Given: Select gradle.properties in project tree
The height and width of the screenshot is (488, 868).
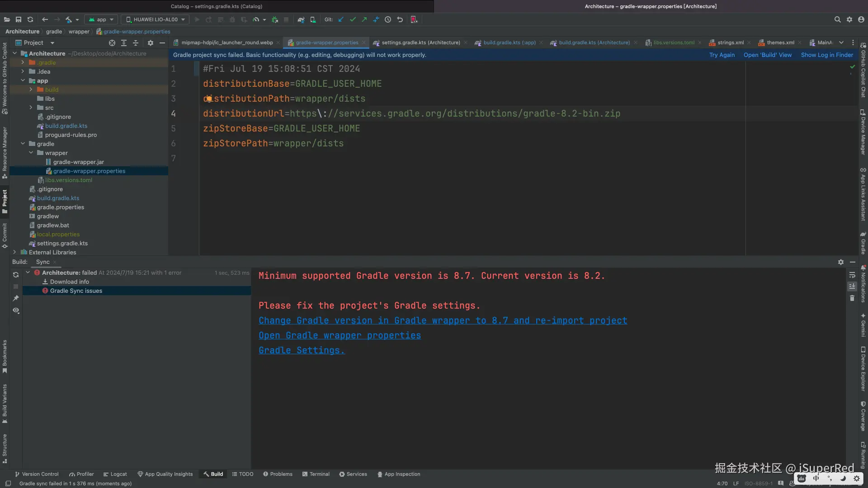Looking at the screenshot, I should pyautogui.click(x=61, y=207).
